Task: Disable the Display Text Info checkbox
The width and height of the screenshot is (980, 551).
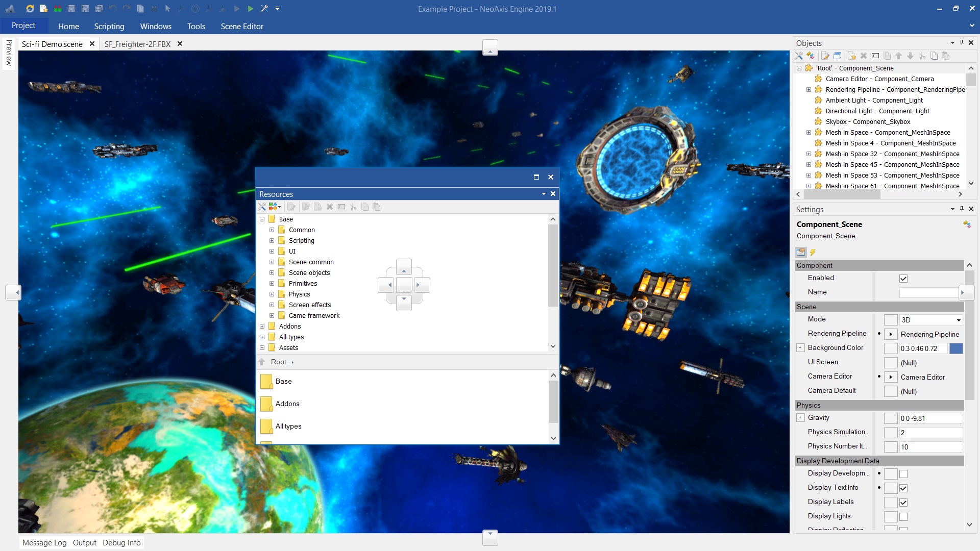Action: (x=904, y=488)
